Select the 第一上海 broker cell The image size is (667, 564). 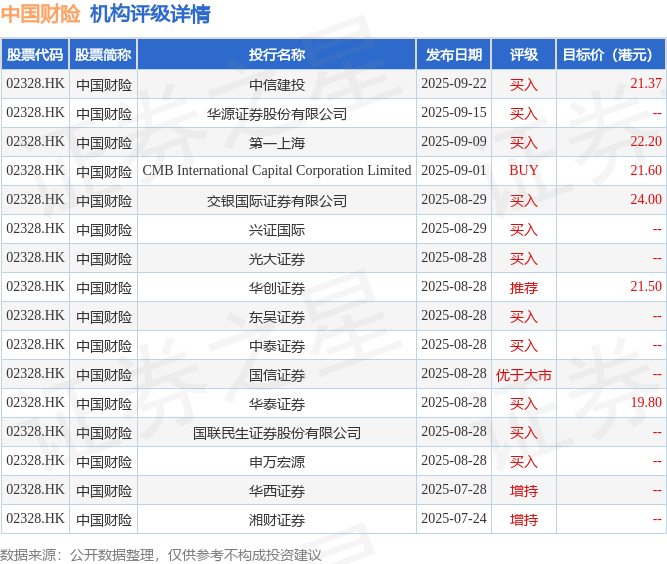click(277, 142)
